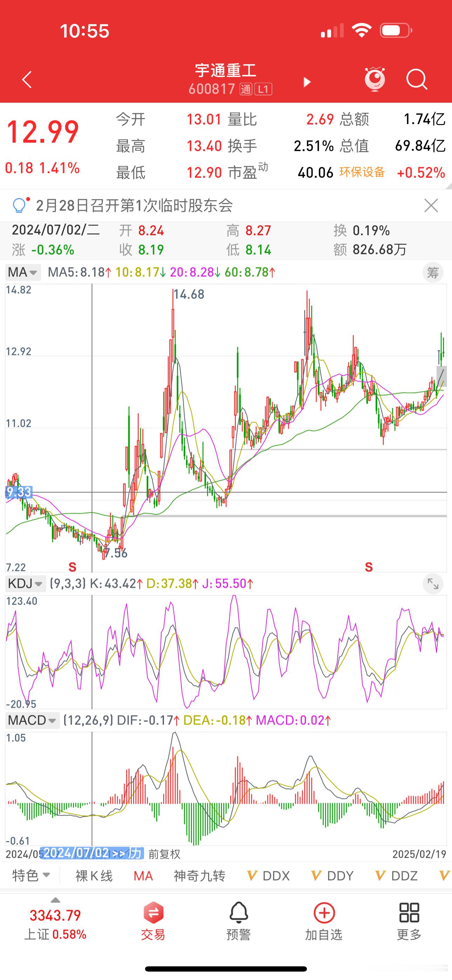Image resolution: width=452 pixels, height=980 pixels.
Task: Tap the first S signal marker on chart
Action: pyautogui.click(x=72, y=567)
